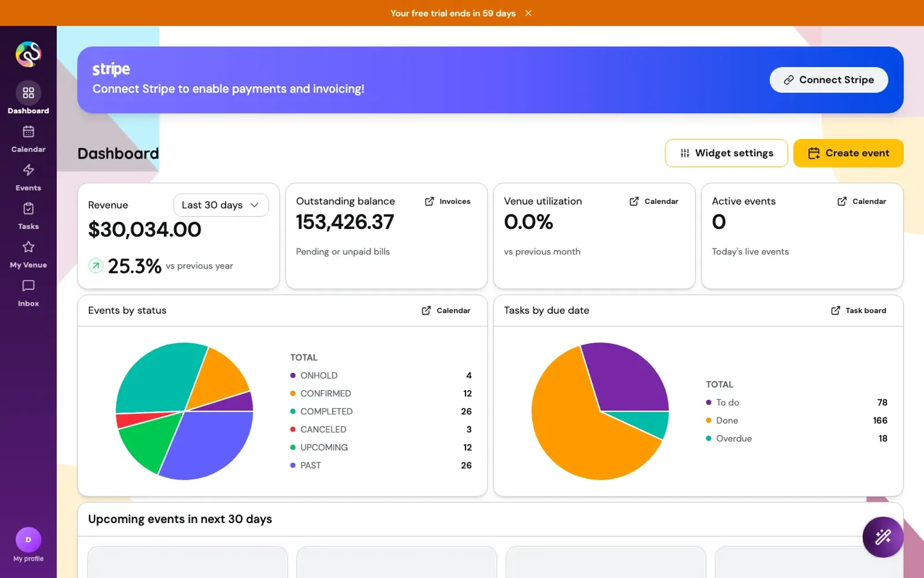This screenshot has height=578, width=924.
Task: Open My profile avatar
Action: (28, 540)
